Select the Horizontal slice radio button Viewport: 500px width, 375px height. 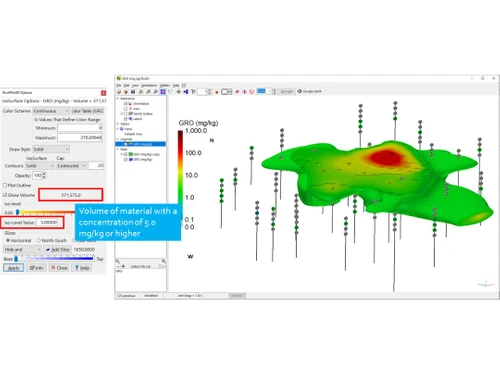8,240
